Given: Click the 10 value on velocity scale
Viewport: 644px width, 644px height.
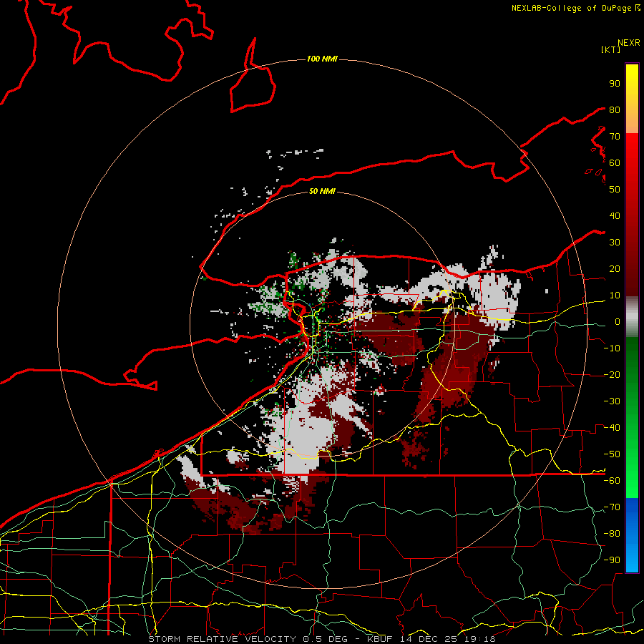Looking at the screenshot, I should point(615,295).
